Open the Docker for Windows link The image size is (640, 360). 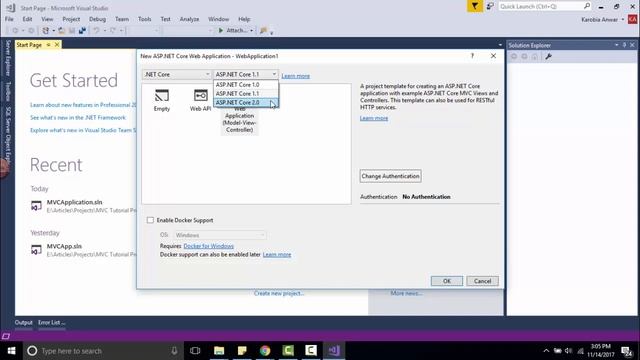[209, 246]
